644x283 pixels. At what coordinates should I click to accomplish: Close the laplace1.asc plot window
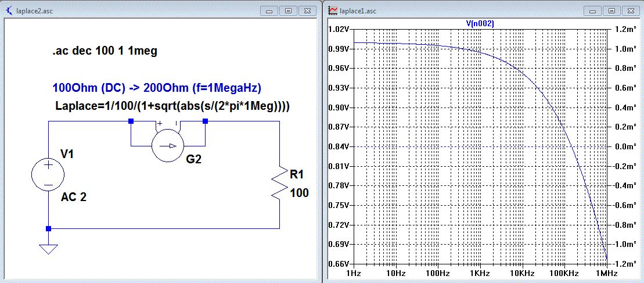coord(629,10)
